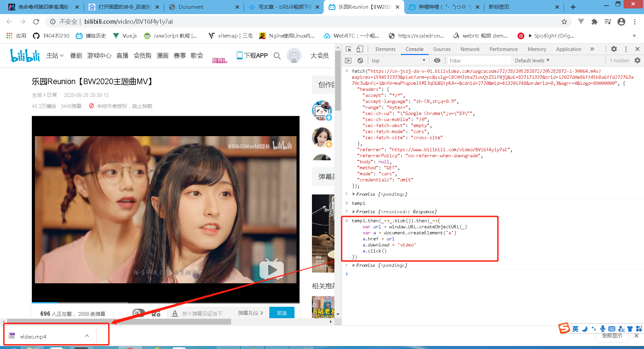Open the console settings gear beside hidden count
The image size is (644, 349).
[637, 61]
